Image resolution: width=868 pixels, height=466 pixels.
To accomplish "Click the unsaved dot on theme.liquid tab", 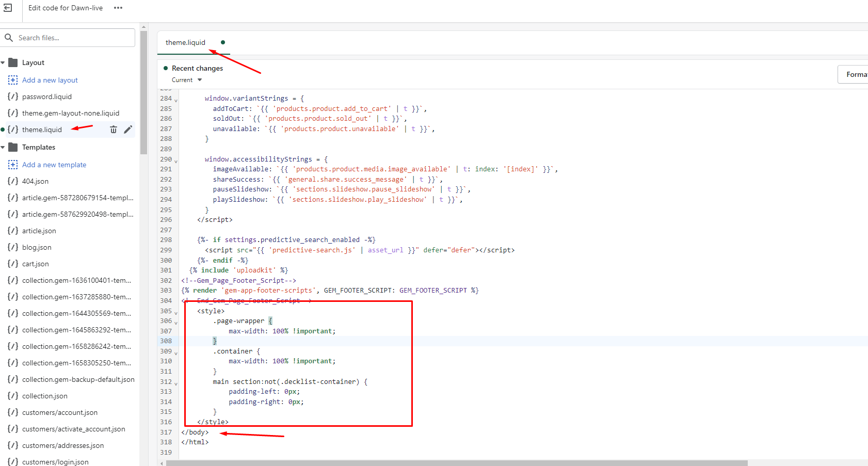I will pos(223,42).
